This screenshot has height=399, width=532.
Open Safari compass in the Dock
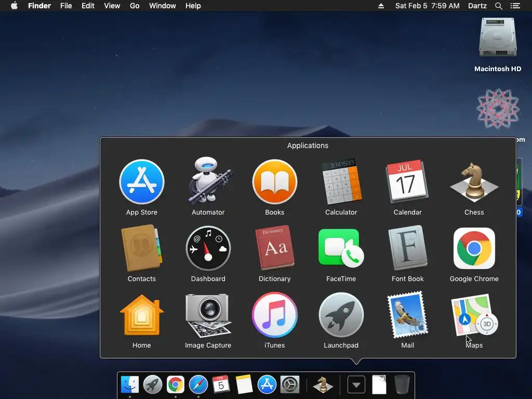pyautogui.click(x=198, y=384)
